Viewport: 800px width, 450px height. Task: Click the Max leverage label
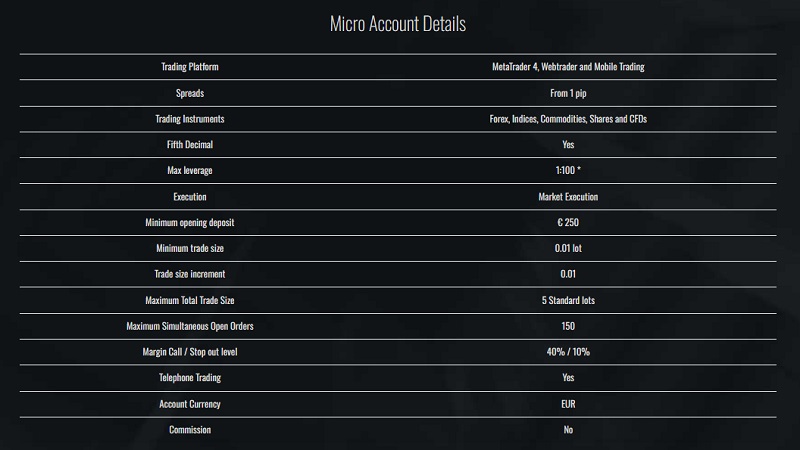click(189, 171)
